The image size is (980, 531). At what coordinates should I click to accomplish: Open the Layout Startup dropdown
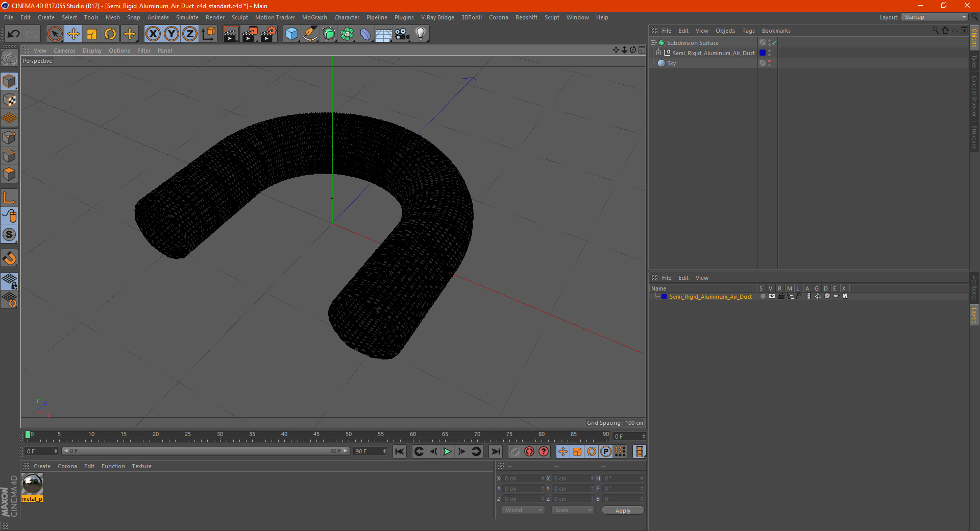(x=935, y=17)
